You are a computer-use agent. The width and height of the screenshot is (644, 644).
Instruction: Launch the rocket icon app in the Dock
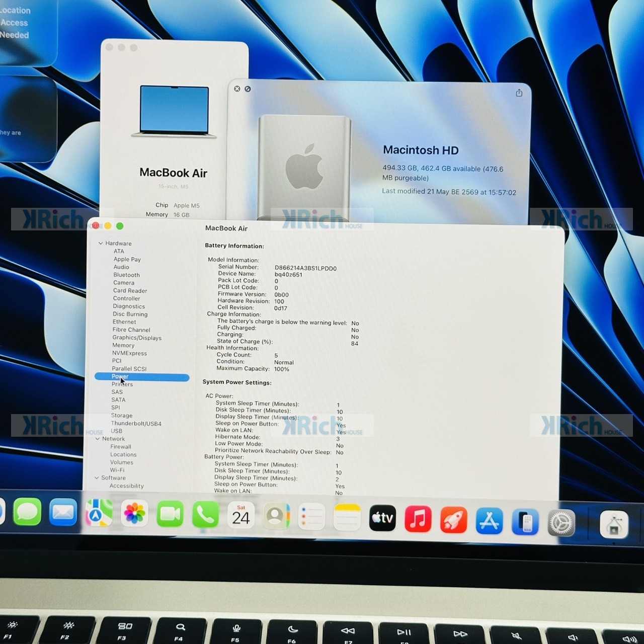(454, 520)
